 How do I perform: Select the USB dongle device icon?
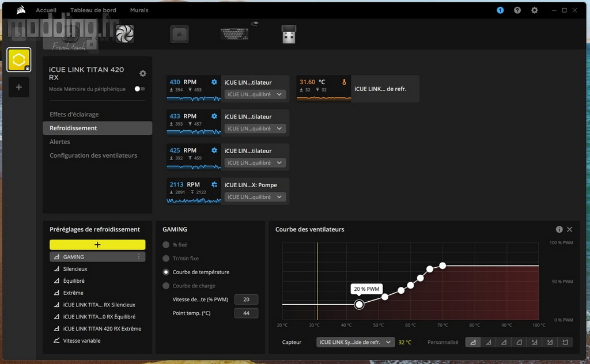click(x=289, y=34)
